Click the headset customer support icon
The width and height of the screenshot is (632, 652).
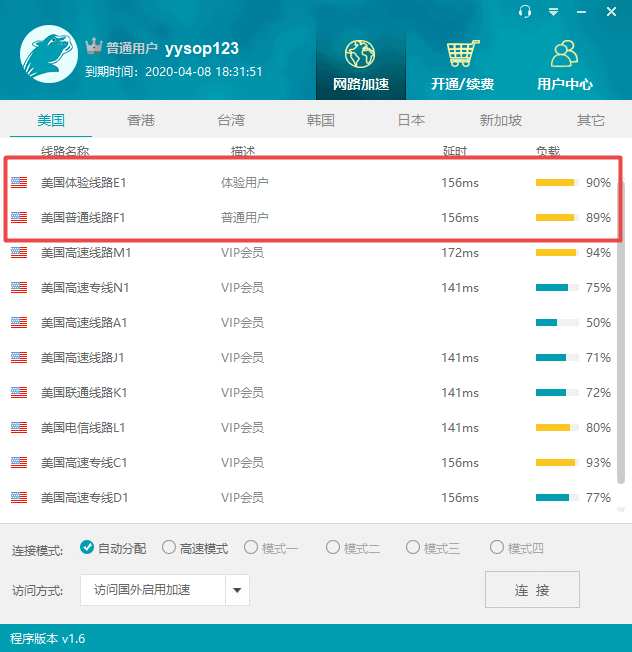(x=526, y=11)
